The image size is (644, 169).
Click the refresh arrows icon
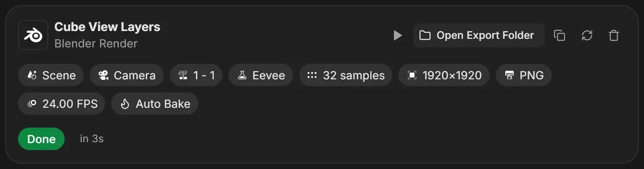pos(587,35)
